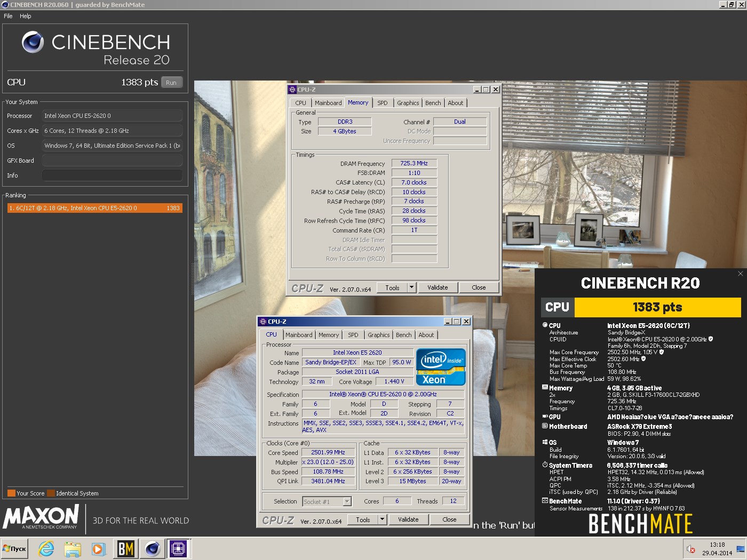Open Mainboard tab in upper CPU-Z window
747x560 pixels.
(x=328, y=103)
